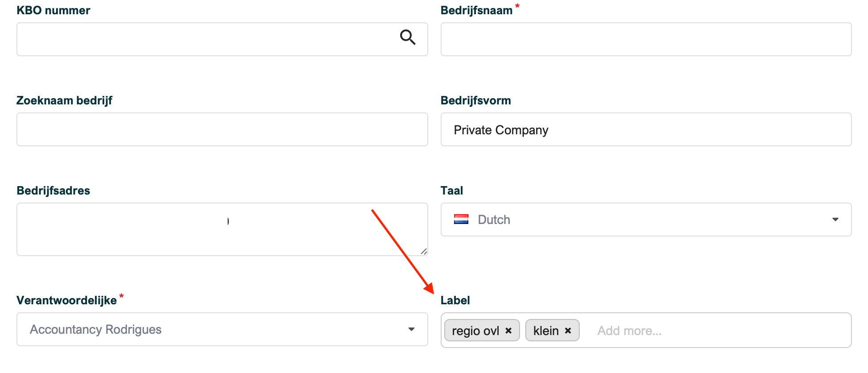Remove the 'regio ovl' label tag
The height and width of the screenshot is (373, 868).
(508, 331)
